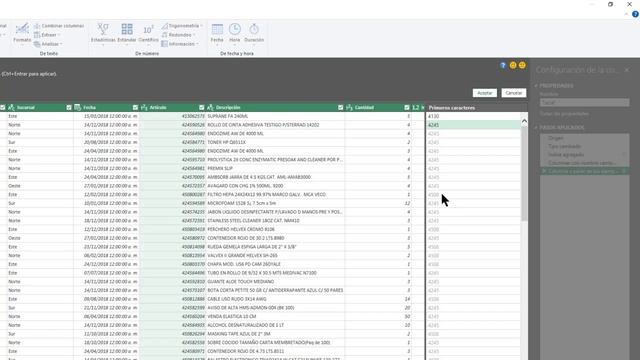Click Aceptar to confirm the new column
The width and height of the screenshot is (640, 360).
[484, 93]
